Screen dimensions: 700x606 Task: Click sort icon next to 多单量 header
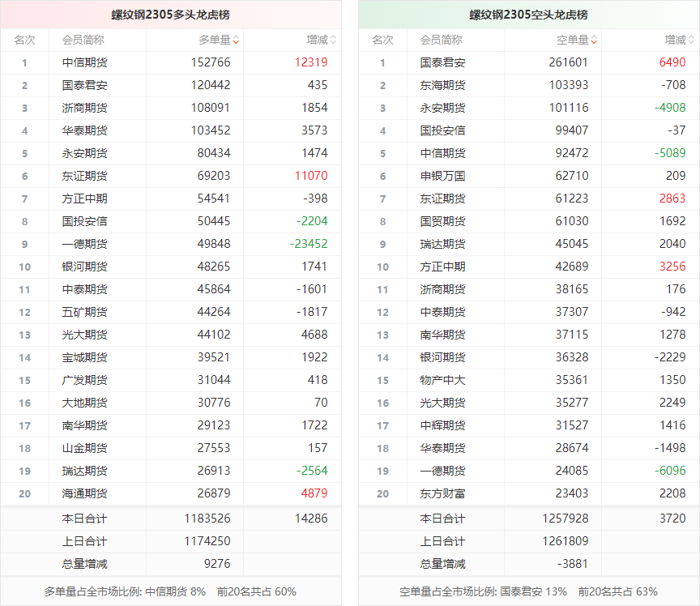(x=236, y=40)
